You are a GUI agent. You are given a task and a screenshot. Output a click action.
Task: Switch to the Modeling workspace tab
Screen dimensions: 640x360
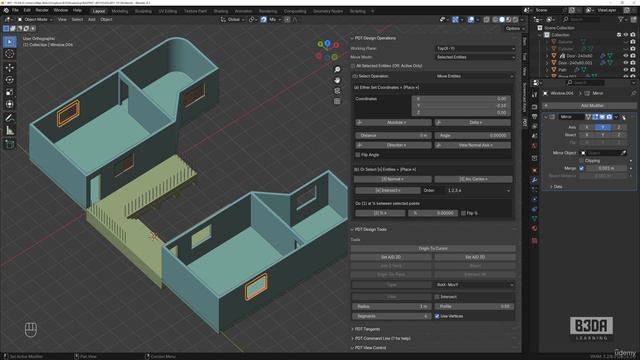point(120,11)
